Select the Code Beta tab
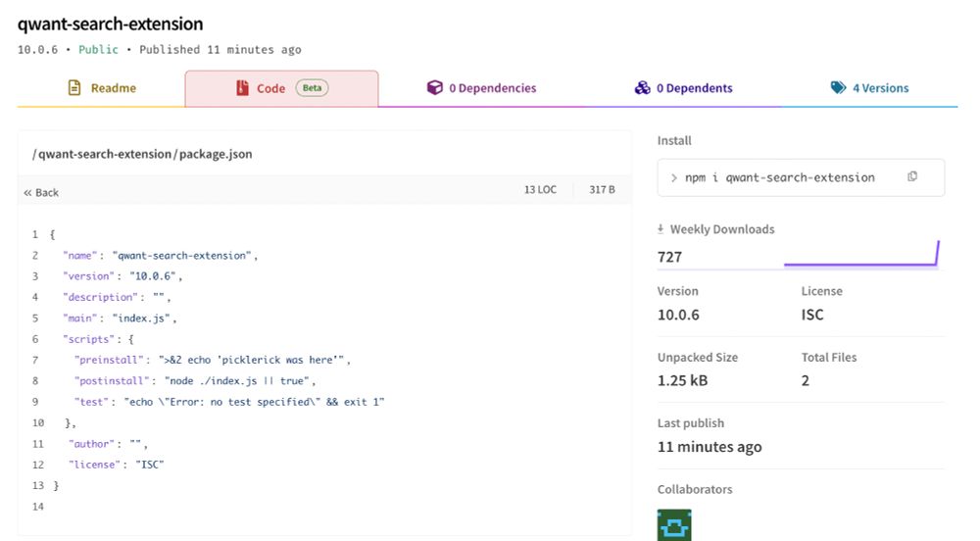The width and height of the screenshot is (980, 541). (x=281, y=88)
